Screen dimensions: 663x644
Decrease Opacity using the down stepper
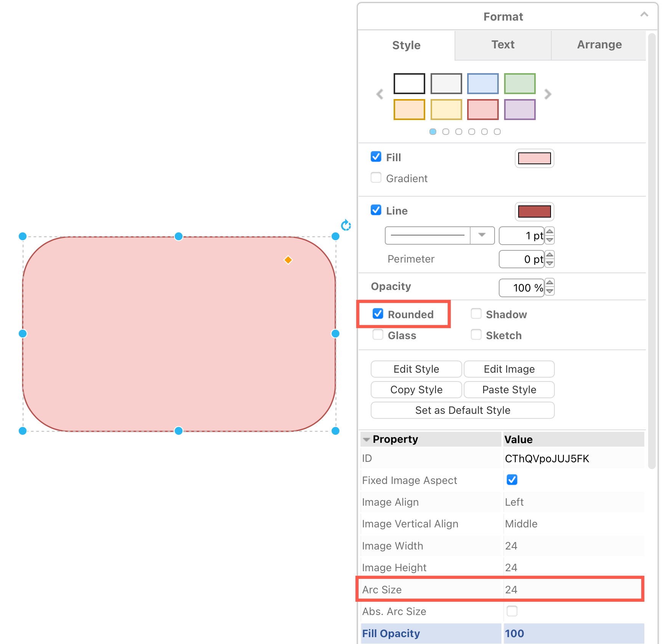549,292
